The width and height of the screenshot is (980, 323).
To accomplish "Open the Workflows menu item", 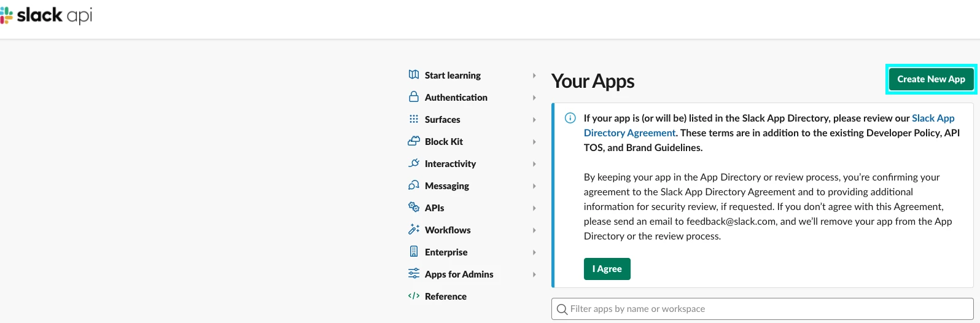I will point(448,230).
